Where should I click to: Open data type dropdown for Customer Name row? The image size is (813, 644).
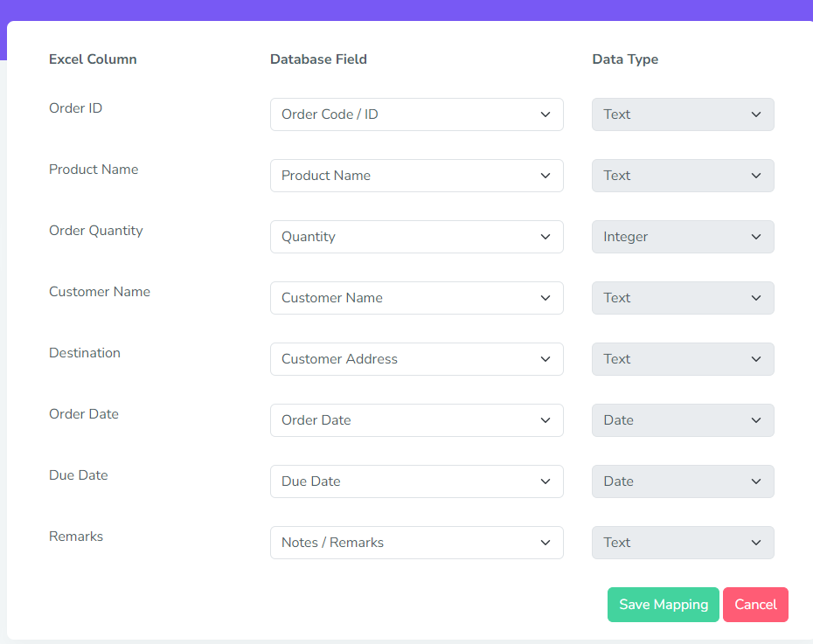click(x=682, y=298)
